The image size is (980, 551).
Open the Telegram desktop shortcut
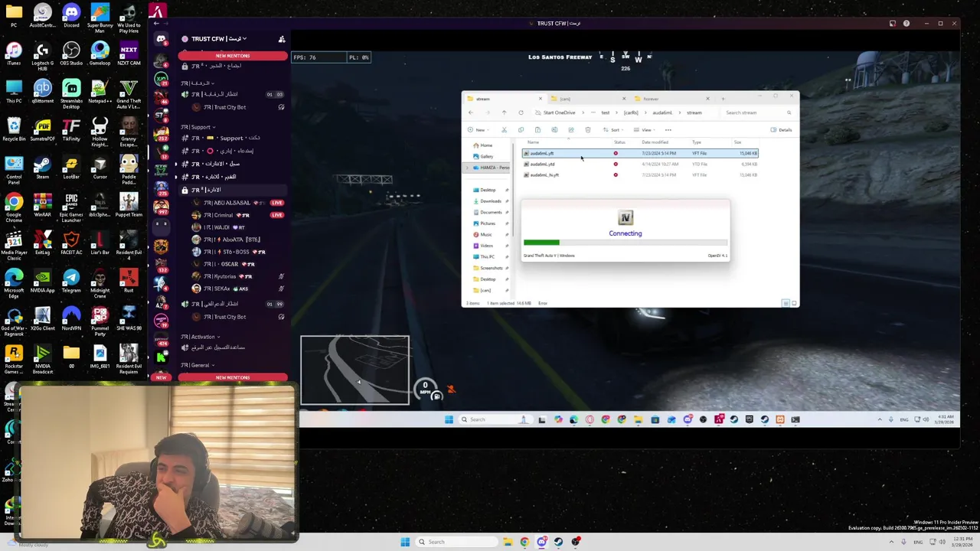click(x=71, y=280)
